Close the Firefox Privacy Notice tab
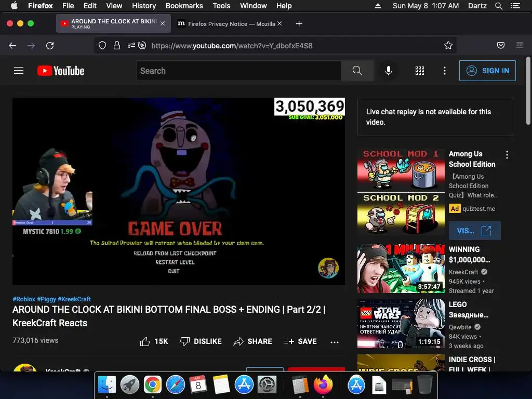The image size is (532, 399). (279, 23)
